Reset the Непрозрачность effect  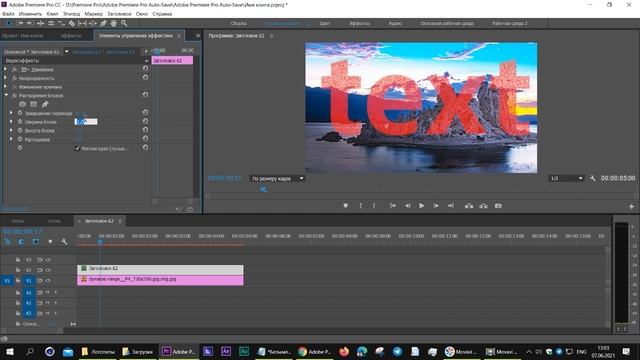click(x=145, y=77)
